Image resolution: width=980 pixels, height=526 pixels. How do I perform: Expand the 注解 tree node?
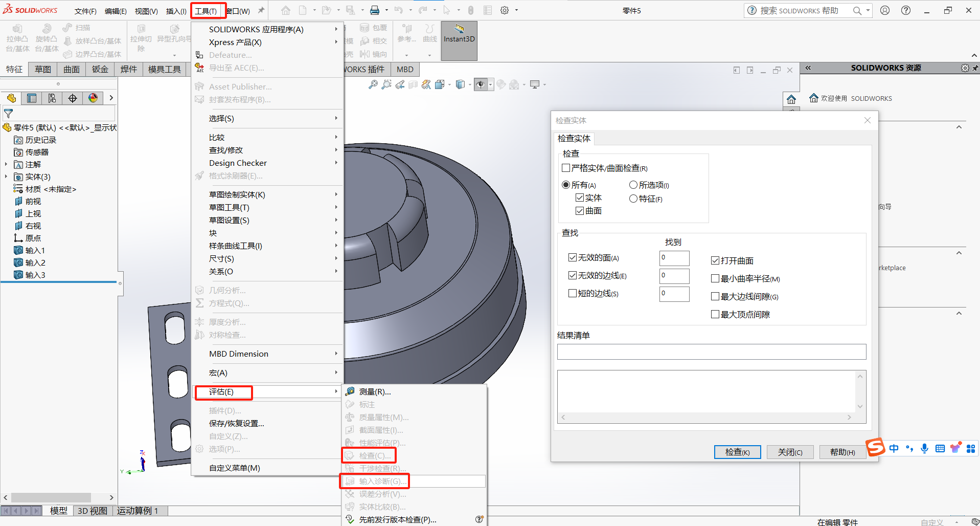(6, 164)
